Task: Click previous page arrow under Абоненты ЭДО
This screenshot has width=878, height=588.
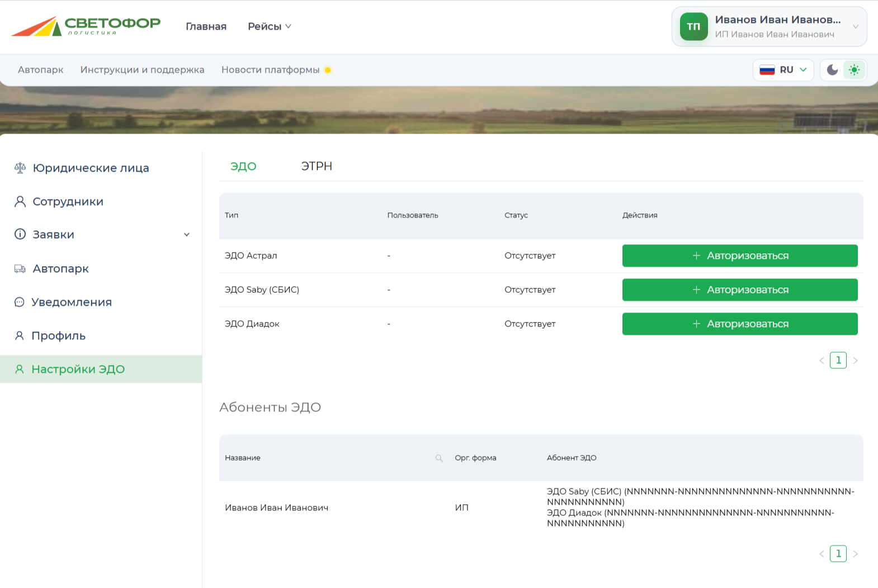Action: pos(822,554)
